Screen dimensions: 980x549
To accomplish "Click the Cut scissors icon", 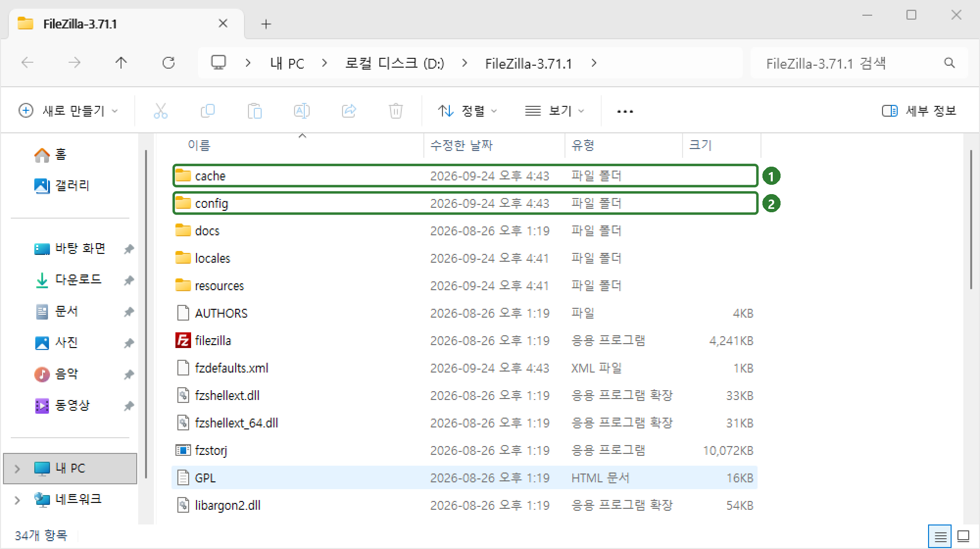I will 160,111.
